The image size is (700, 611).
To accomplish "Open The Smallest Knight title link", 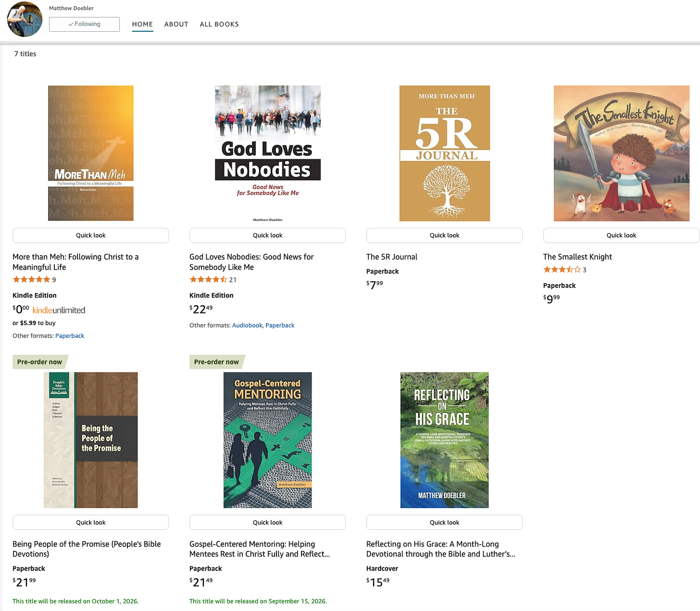I will point(577,257).
